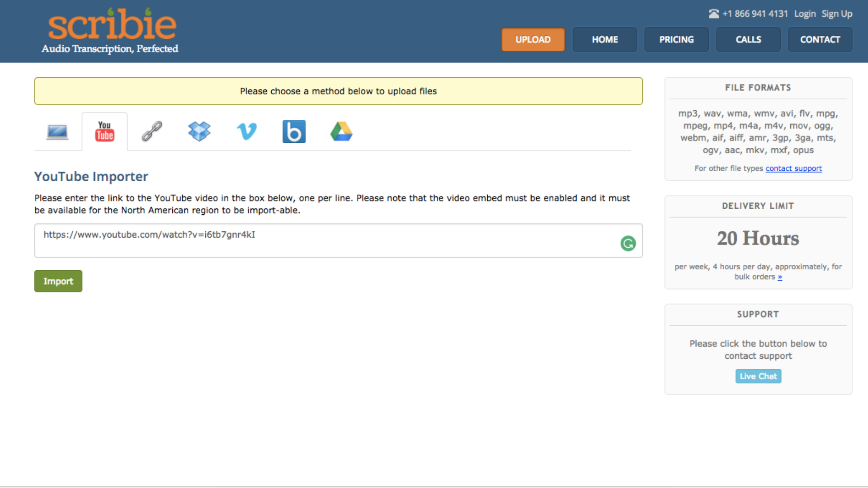This screenshot has width=868, height=488.
Task: Click the 'YouTube Importer' heading
Action: [91, 177]
